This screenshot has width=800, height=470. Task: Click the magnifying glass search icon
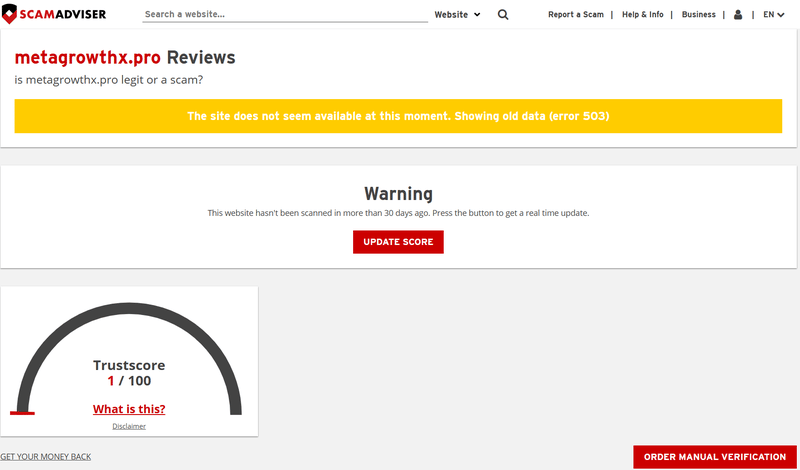pyautogui.click(x=503, y=15)
